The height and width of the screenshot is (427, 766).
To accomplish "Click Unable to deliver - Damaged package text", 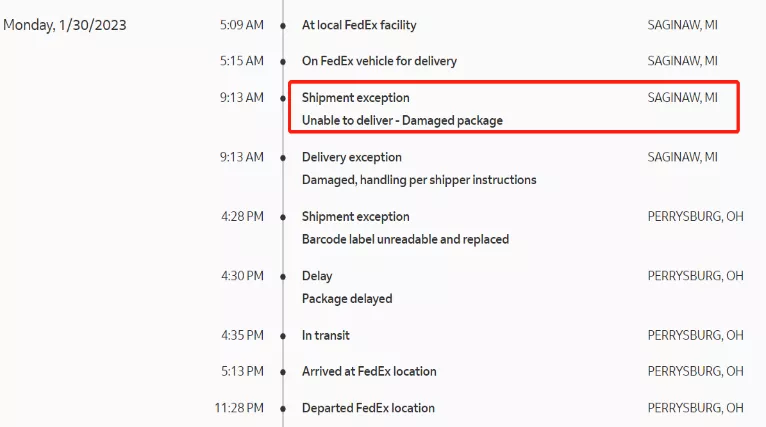I will 402,121.
